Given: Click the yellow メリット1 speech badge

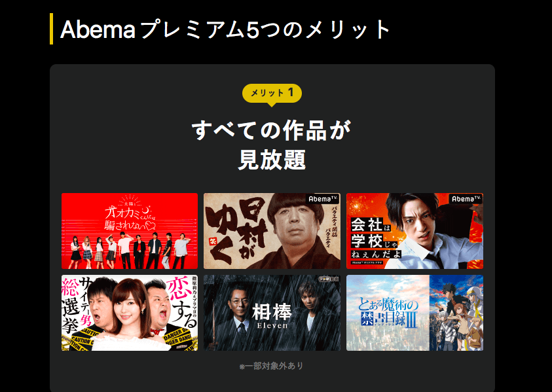Looking at the screenshot, I should pos(272,94).
